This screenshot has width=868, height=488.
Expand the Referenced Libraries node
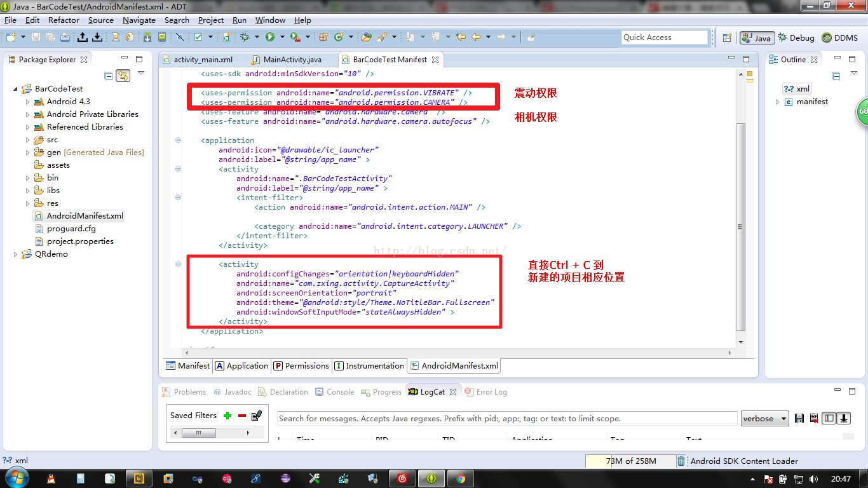[28, 127]
